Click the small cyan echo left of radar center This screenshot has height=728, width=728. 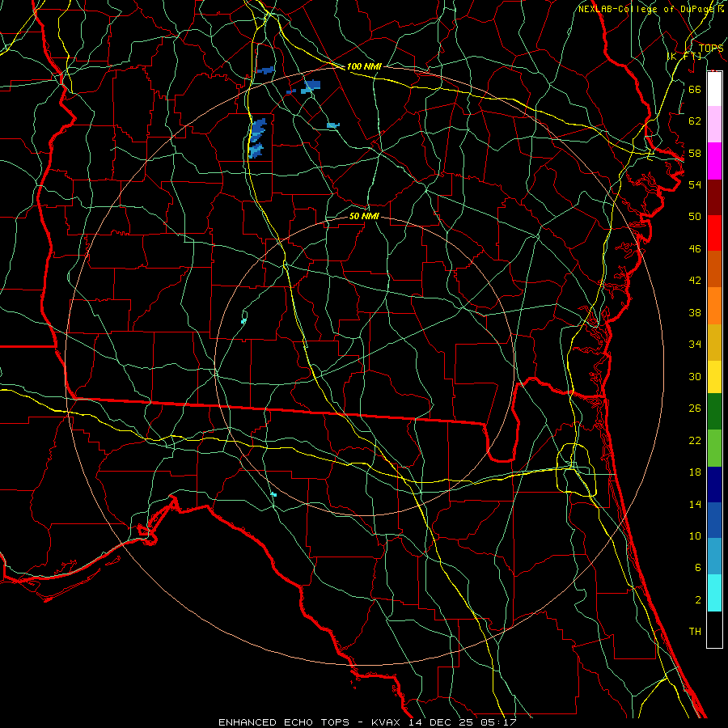[243, 320]
